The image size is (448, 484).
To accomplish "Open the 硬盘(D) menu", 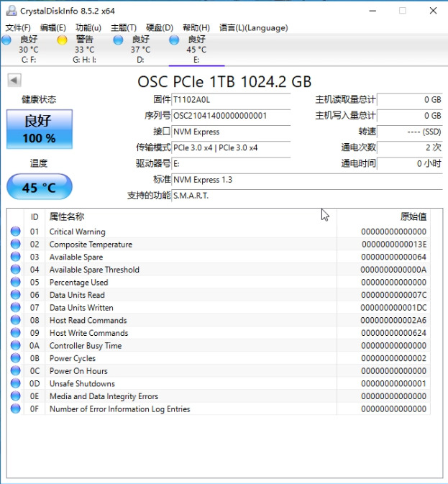I will pos(160,28).
